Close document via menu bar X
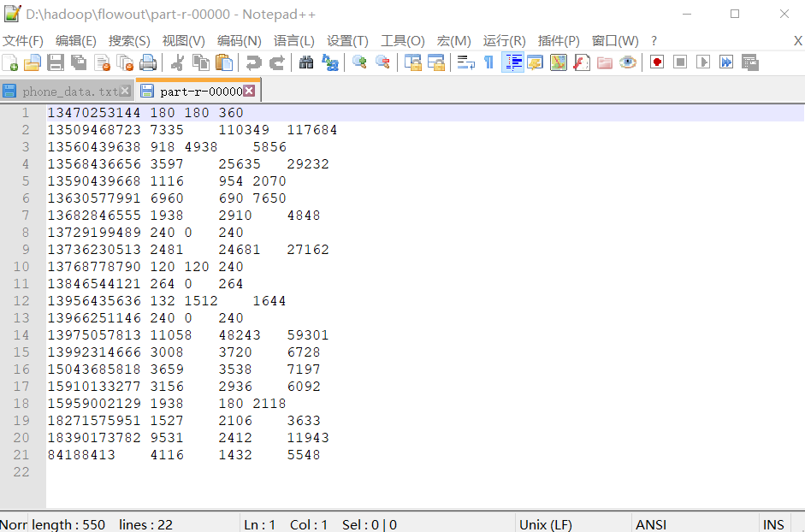 797,40
